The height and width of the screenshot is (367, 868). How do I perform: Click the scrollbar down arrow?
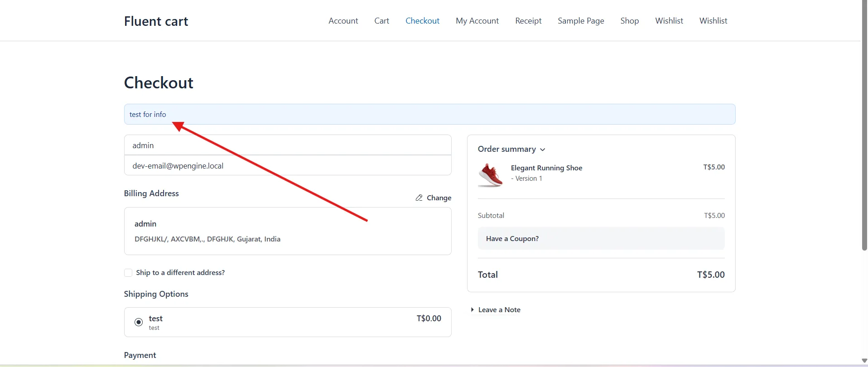(x=864, y=361)
